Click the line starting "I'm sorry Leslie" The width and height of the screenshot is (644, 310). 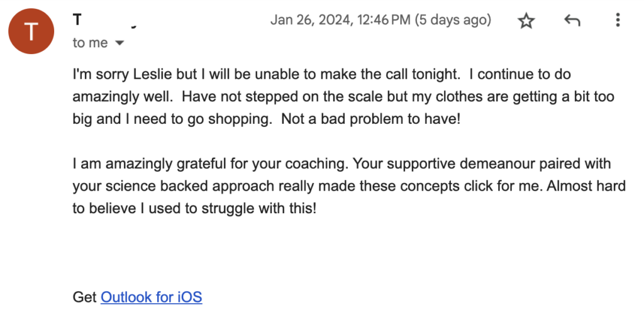pyautogui.click(x=322, y=75)
